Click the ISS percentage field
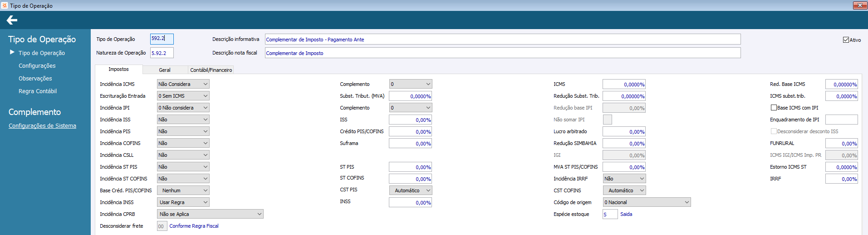The width and height of the screenshot is (868, 235). tap(410, 120)
